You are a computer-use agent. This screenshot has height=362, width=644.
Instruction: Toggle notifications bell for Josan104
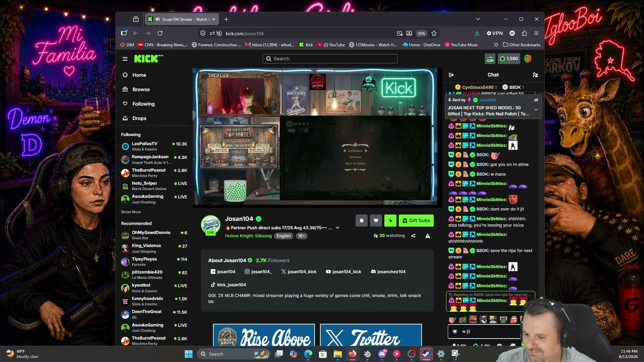click(361, 220)
